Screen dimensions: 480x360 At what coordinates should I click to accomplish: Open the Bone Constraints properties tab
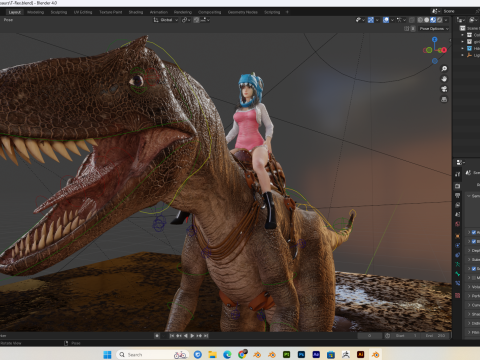click(x=458, y=283)
